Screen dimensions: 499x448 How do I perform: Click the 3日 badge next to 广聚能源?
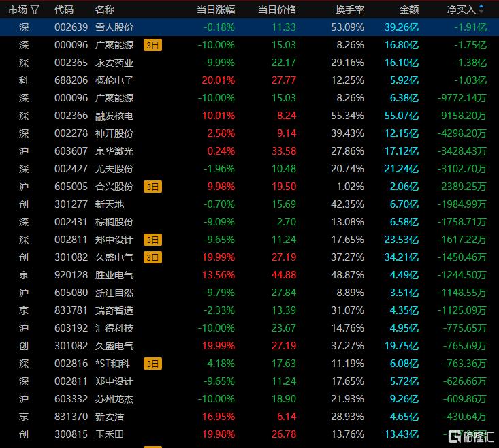(152, 45)
